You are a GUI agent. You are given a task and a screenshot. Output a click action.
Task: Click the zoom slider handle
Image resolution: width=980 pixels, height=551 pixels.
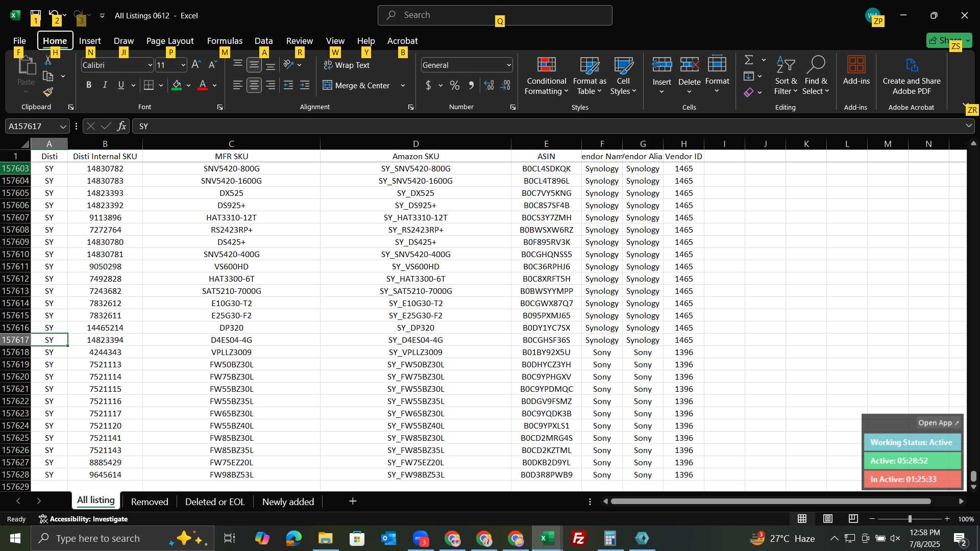(910, 519)
